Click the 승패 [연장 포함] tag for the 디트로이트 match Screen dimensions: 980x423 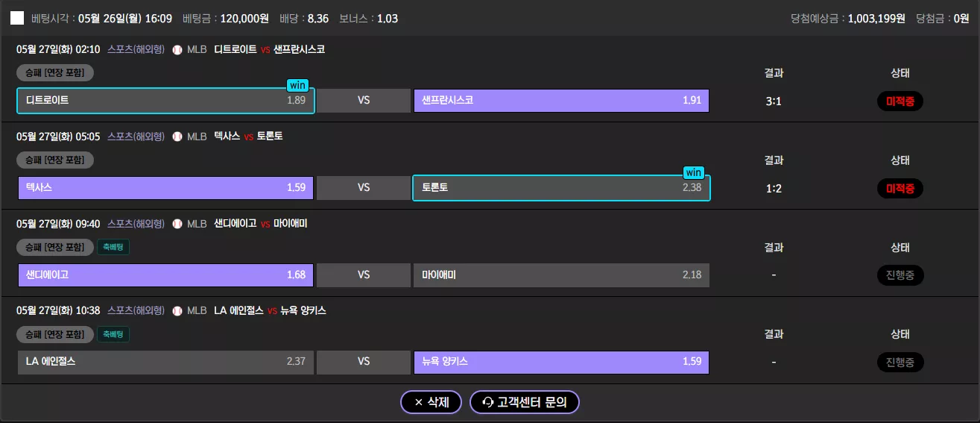[55, 73]
